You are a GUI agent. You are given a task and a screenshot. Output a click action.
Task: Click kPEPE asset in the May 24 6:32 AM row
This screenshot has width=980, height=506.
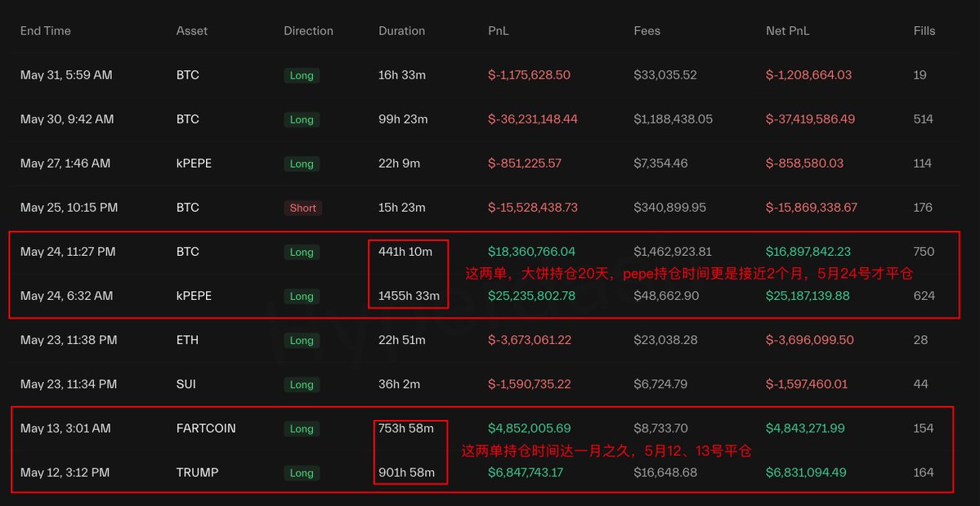coord(194,295)
